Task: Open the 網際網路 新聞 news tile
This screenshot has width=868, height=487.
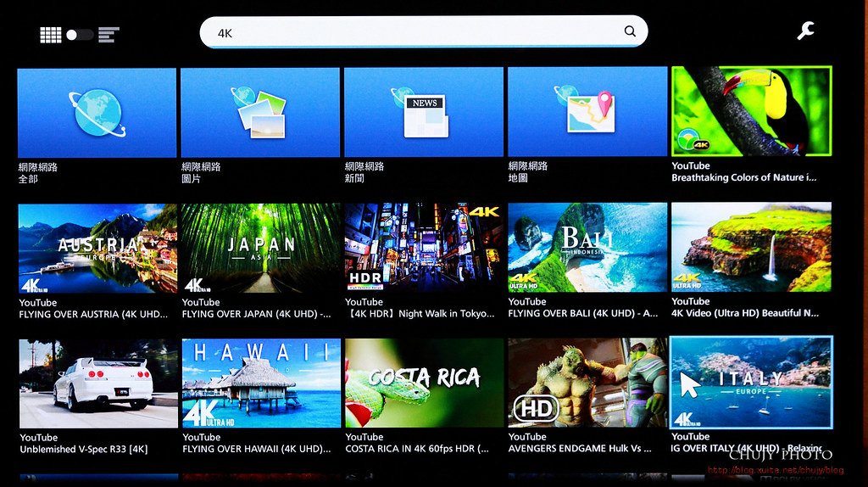Action: [x=424, y=112]
